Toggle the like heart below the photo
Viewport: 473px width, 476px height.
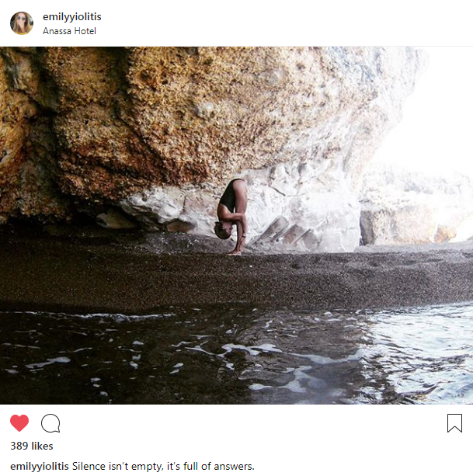[x=19, y=422]
